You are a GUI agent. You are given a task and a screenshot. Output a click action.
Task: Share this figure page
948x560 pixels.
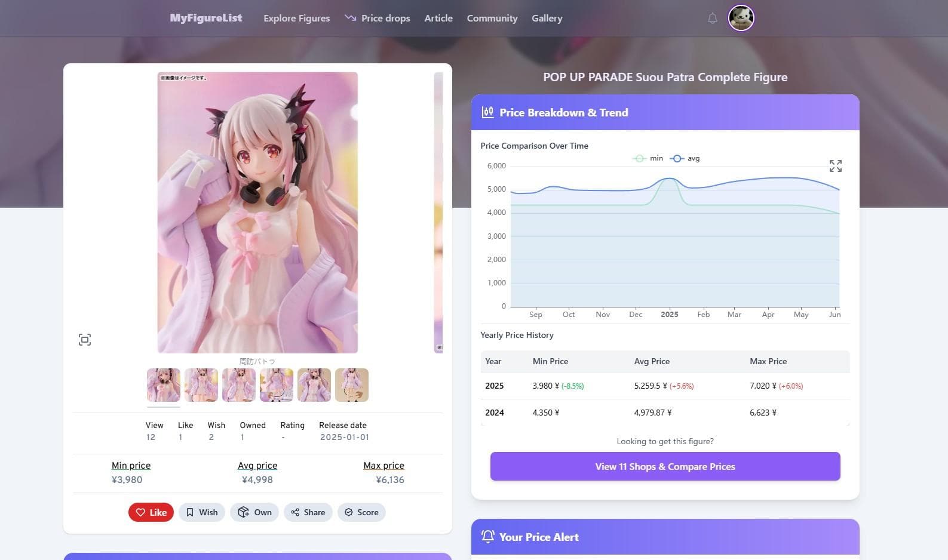pos(308,512)
